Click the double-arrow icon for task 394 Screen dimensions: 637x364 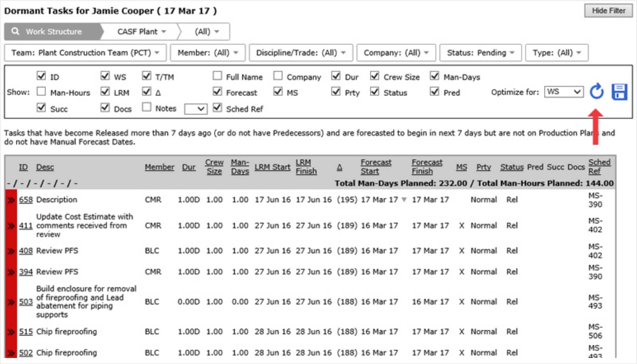tap(11, 272)
